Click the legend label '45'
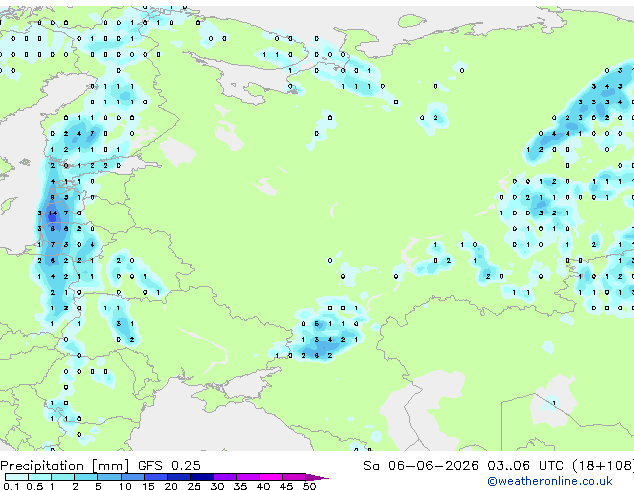Screen dimensions: 634x490 tap(286, 486)
